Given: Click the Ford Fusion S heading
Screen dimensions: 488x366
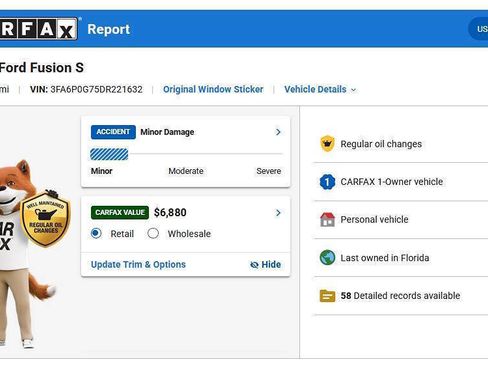Looking at the screenshot, I should (x=42, y=68).
